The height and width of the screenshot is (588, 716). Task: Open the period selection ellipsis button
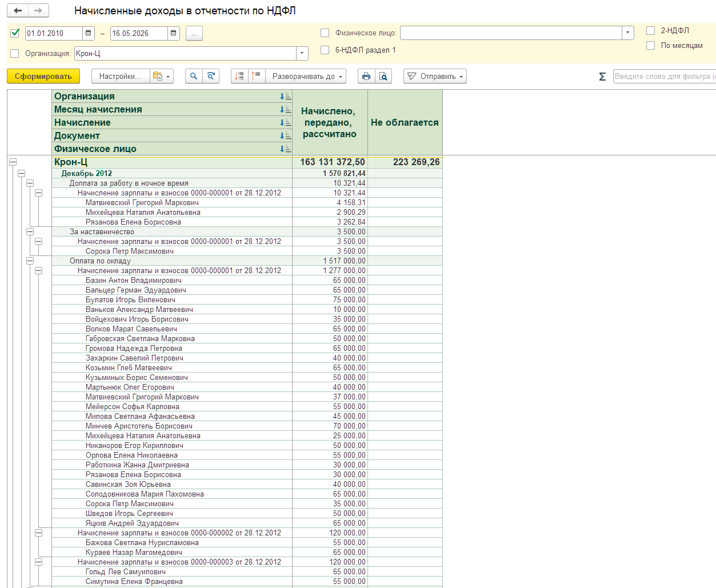tap(194, 34)
